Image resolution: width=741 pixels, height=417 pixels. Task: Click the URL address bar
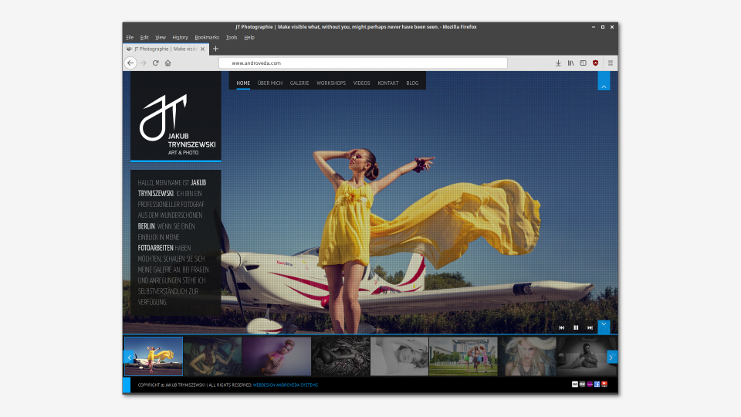[x=363, y=63]
